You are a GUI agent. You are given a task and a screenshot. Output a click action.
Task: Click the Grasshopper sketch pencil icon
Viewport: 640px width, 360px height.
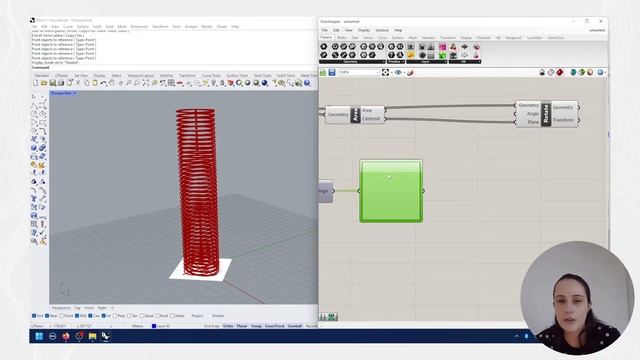(410, 72)
